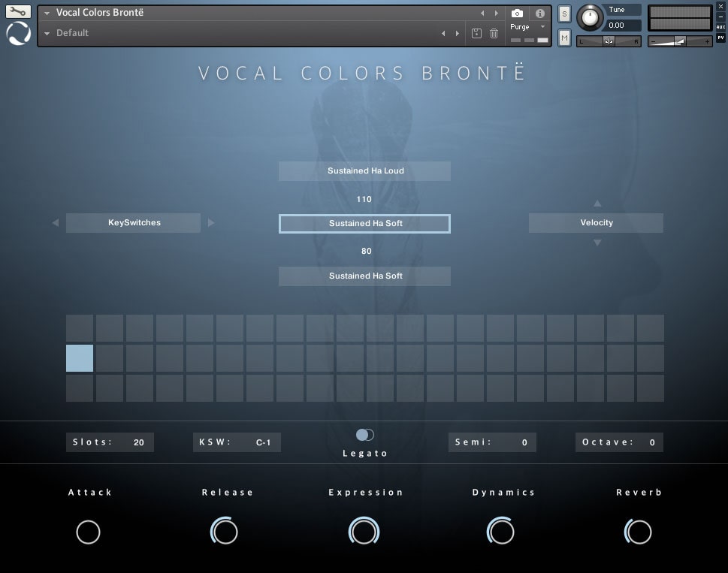Click the pan center marker icon
This screenshot has width=728, height=573.
[609, 41]
